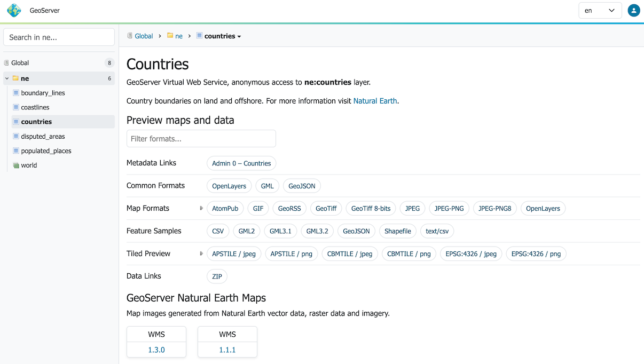Open the Natural Earth link

click(375, 100)
